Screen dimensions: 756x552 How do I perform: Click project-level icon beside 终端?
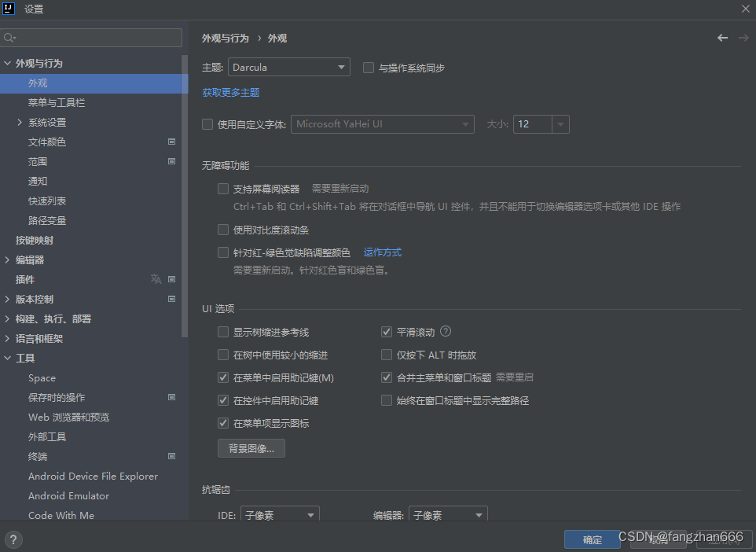pos(171,456)
